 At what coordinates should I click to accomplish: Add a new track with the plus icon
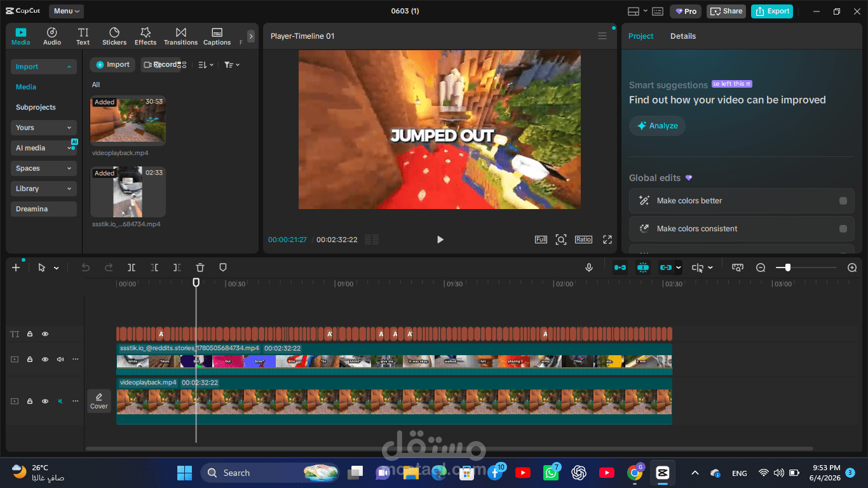pos(16,268)
